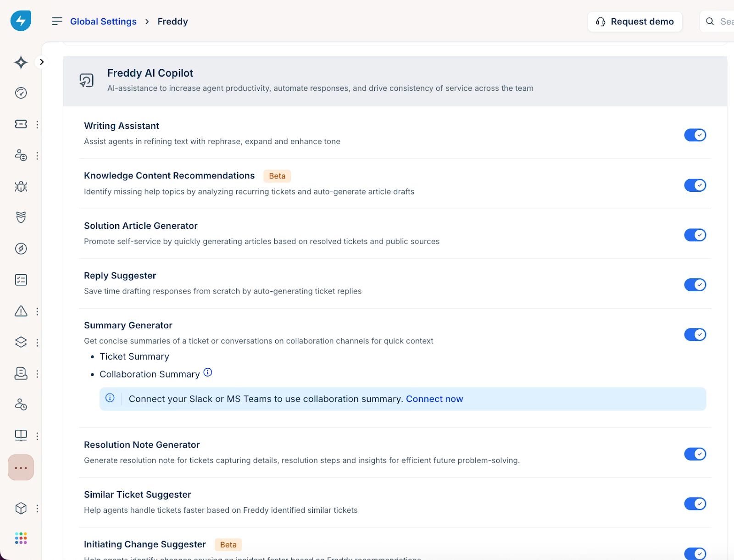
Task: Open the Freddy sparkle icon in sidebar
Action: click(x=21, y=62)
